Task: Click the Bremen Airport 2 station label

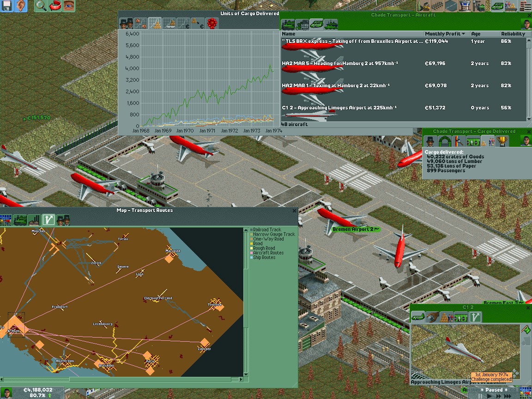Action: (x=356, y=230)
